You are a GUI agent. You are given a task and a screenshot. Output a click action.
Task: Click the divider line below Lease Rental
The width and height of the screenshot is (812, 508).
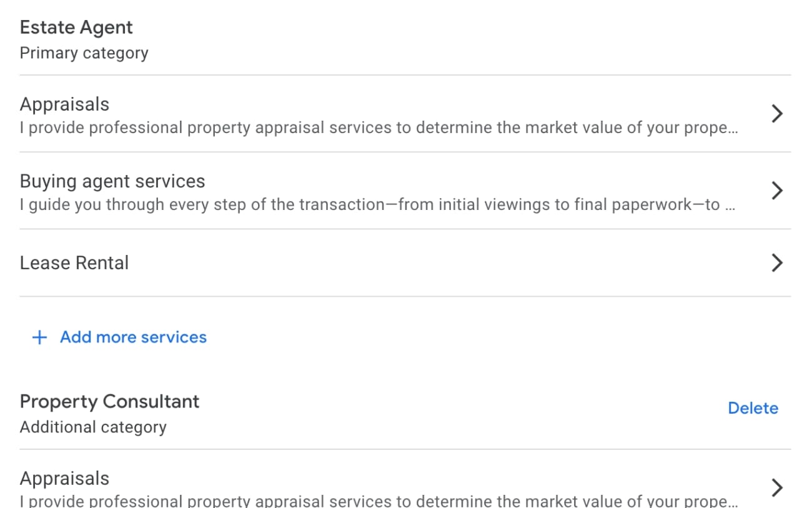(405, 296)
